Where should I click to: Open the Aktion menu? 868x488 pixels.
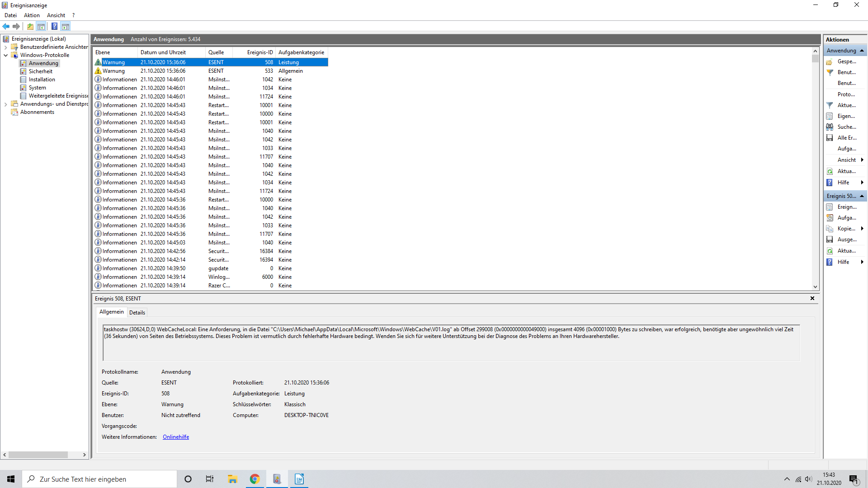[32, 15]
